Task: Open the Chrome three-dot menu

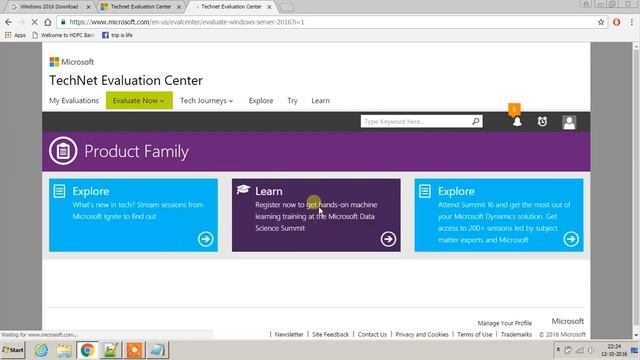Action: coord(632,22)
